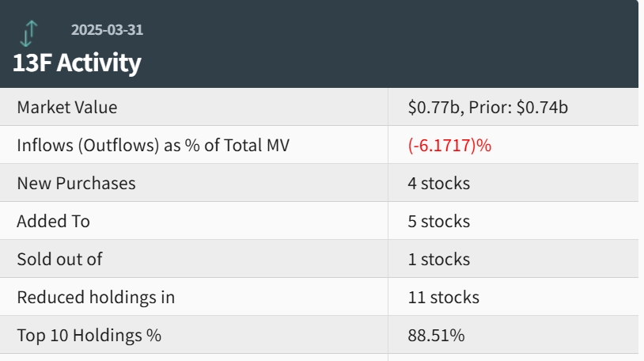Click the up-down arrows activity icon
Image resolution: width=644 pixels, height=361 pixels.
(29, 32)
